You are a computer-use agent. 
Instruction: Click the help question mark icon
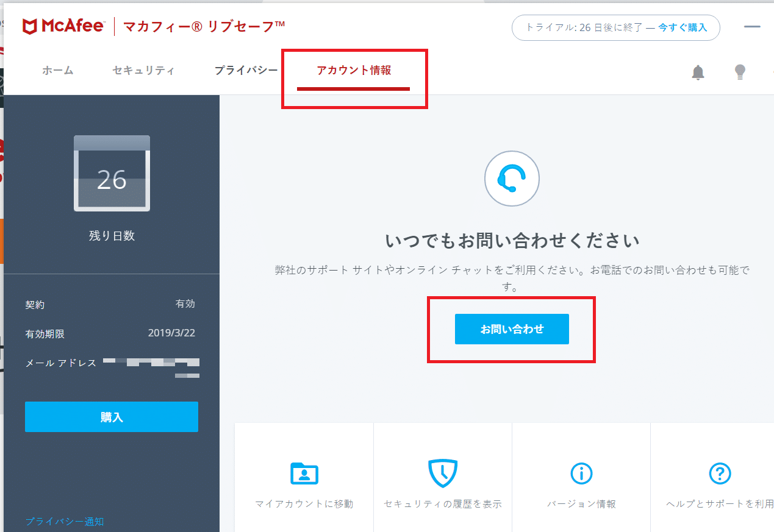(720, 473)
